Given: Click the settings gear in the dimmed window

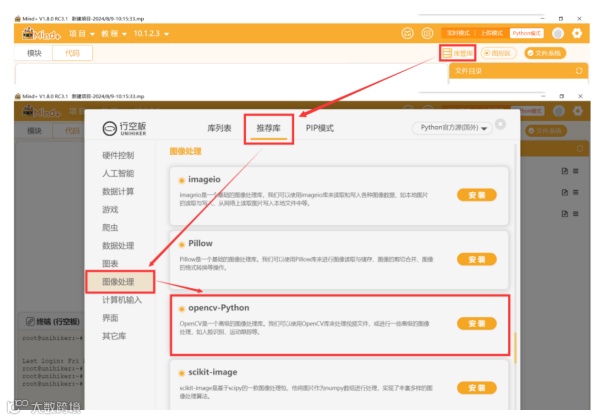Looking at the screenshot, I should pyautogui.click(x=578, y=111).
